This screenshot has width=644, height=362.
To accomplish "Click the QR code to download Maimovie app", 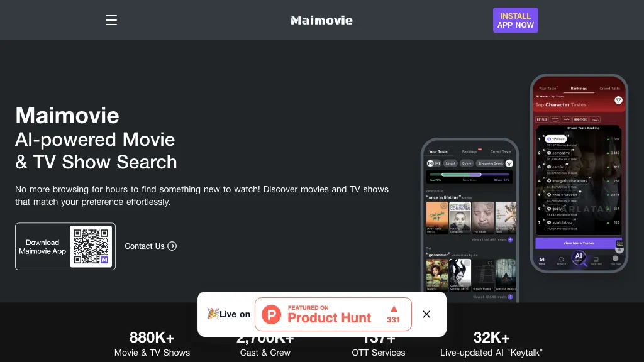I will [x=91, y=246].
